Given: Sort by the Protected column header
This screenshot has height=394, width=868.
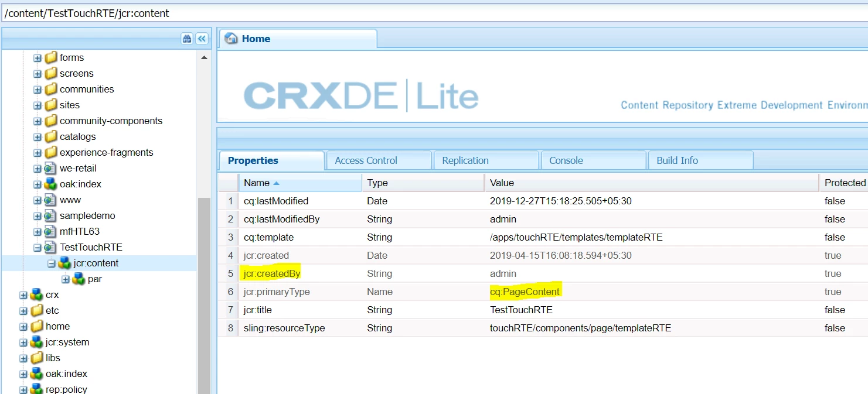Looking at the screenshot, I should pos(843,183).
